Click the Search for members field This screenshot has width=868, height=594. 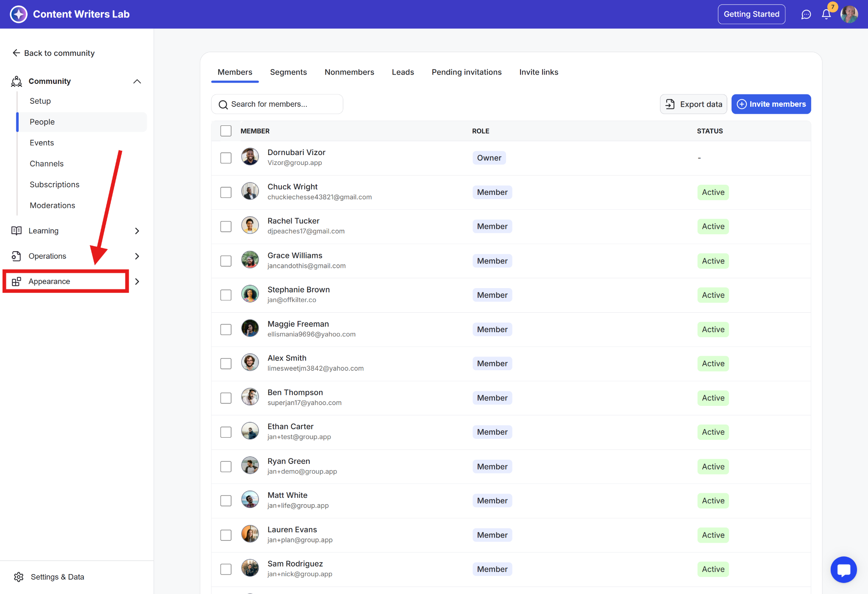point(277,104)
